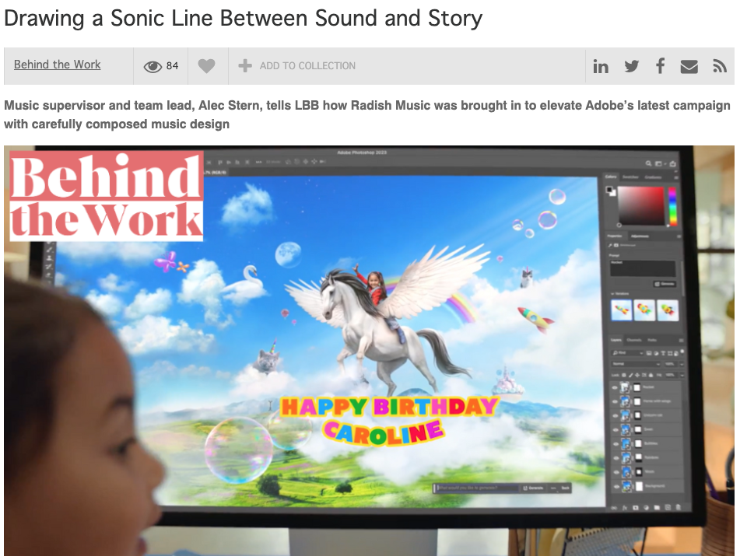Open the Behind the Work category link
This screenshot has width=740, height=560.
pos(57,65)
